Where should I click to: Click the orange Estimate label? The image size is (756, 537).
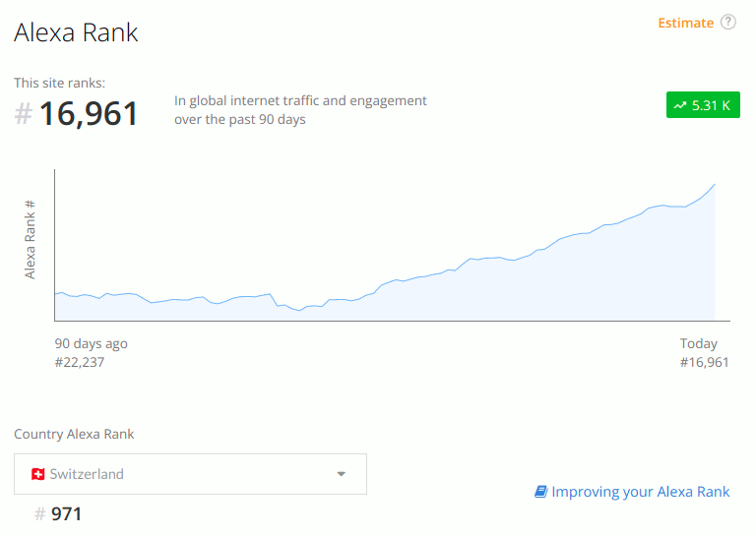pyautogui.click(x=685, y=24)
